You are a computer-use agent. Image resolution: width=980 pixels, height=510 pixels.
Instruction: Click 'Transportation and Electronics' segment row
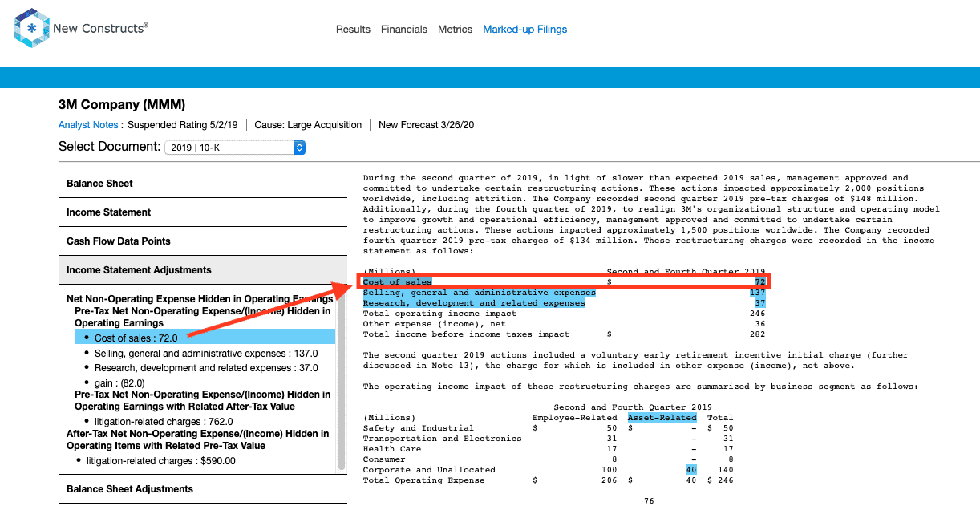pos(548,439)
